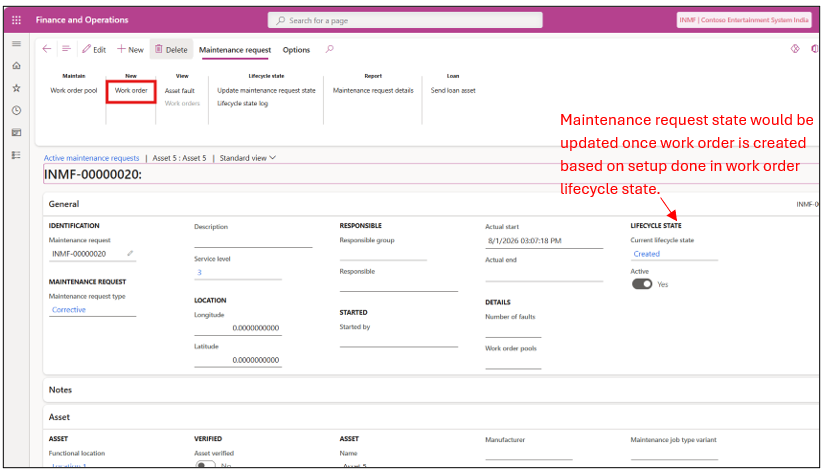Open Active maintenance requests link
823x469 pixels.
(91, 158)
